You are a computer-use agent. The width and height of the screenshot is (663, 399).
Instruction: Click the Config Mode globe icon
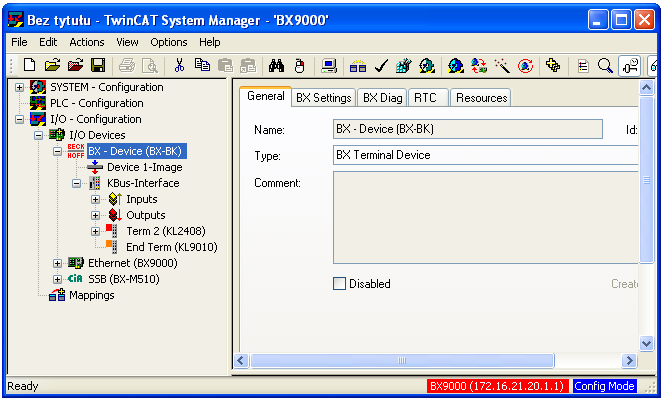pyautogui.click(x=456, y=66)
